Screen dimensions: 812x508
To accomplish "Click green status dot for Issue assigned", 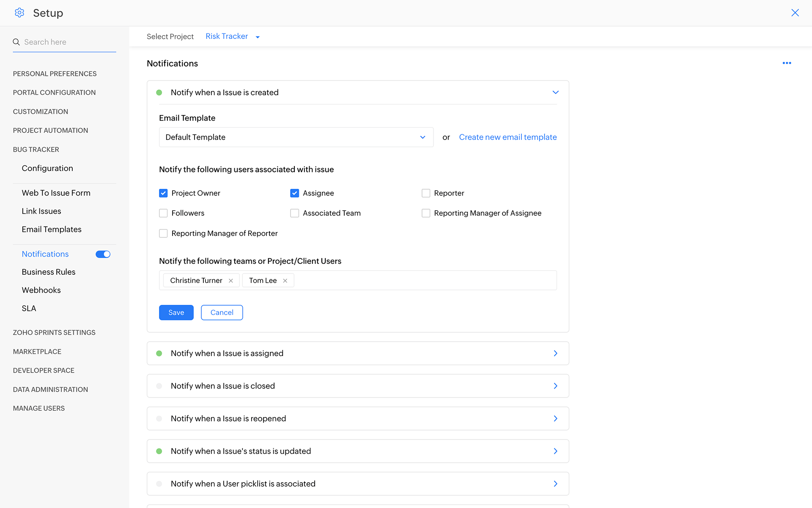I will point(159,353).
